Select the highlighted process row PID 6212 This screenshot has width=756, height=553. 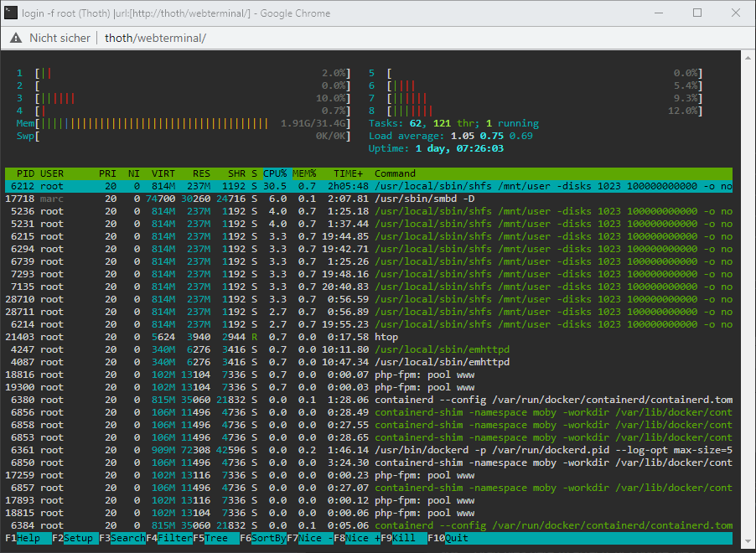[369, 186]
